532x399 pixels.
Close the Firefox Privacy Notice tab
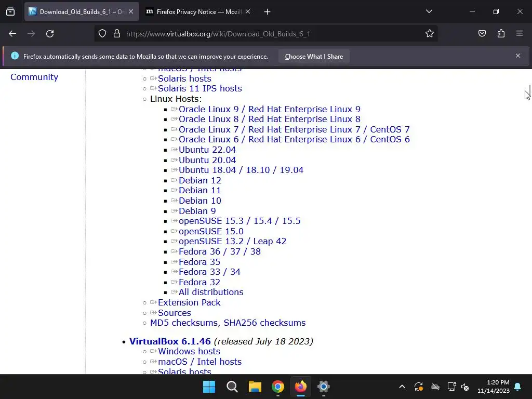click(x=248, y=11)
